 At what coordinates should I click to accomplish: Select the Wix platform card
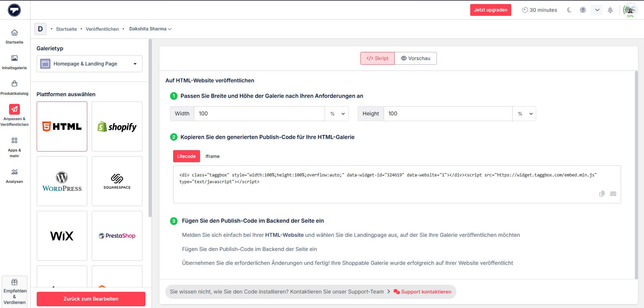pos(62,236)
